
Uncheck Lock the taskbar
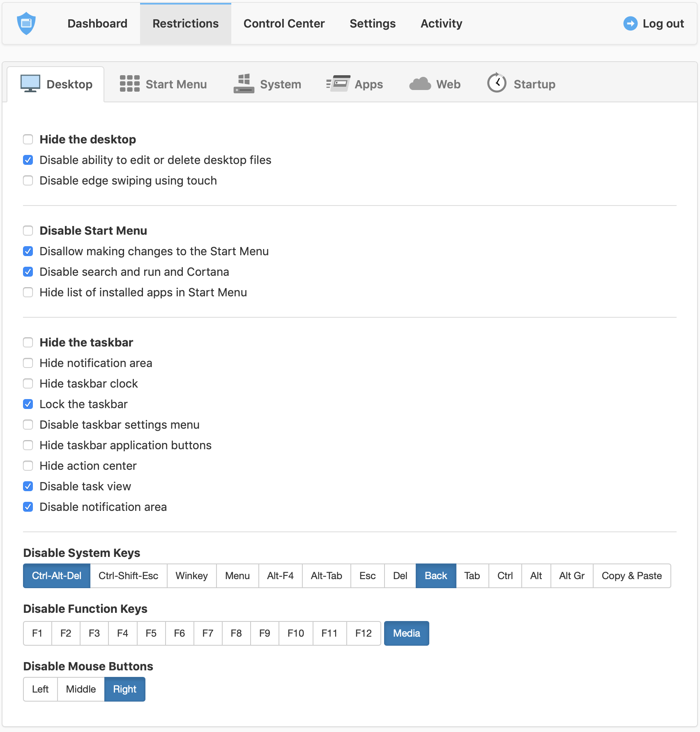28,404
